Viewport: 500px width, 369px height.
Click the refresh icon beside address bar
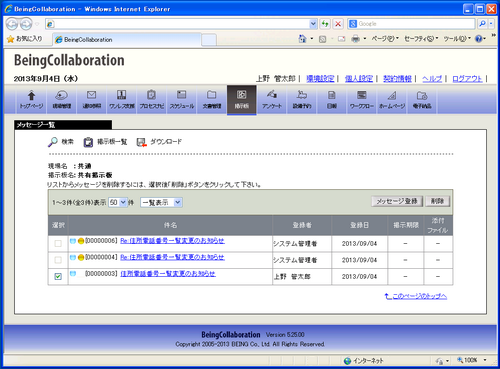pyautogui.click(x=325, y=24)
